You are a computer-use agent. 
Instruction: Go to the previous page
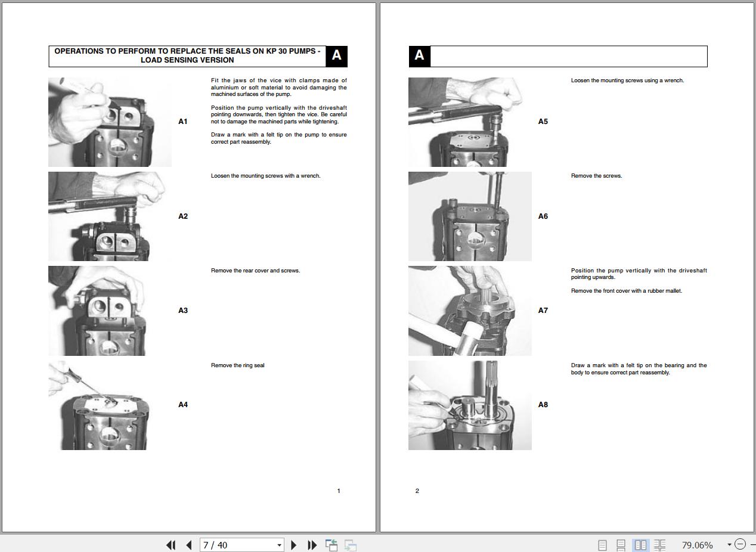[x=189, y=545]
